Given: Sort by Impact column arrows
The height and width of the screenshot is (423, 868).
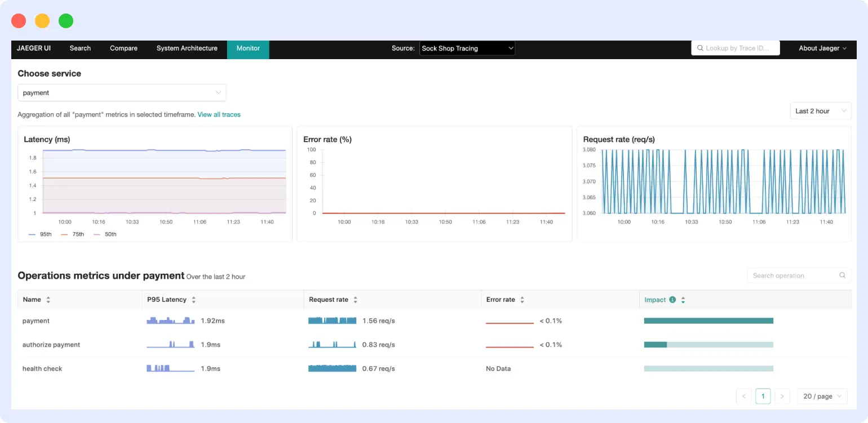Looking at the screenshot, I should [683, 300].
